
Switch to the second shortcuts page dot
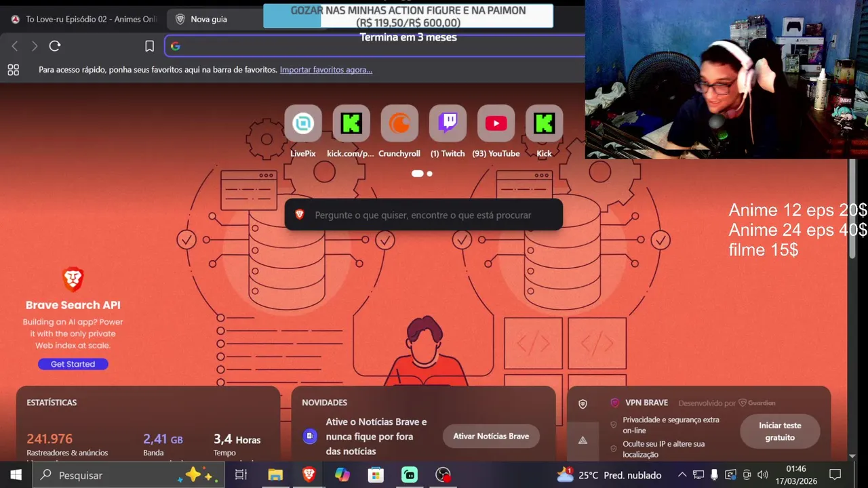tap(429, 174)
